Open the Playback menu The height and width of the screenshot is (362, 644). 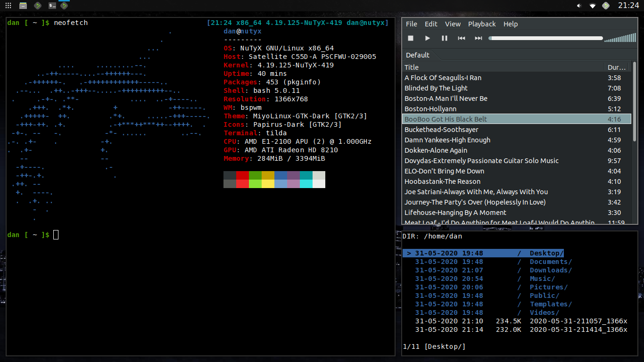pos(481,24)
